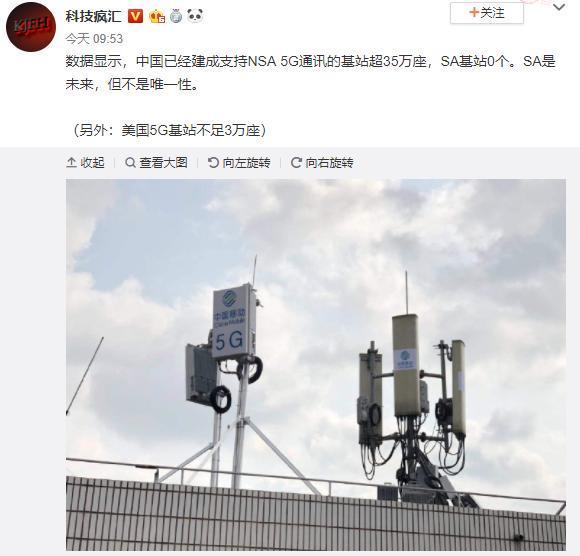Click the crown membership badge icon

[x=157, y=16]
